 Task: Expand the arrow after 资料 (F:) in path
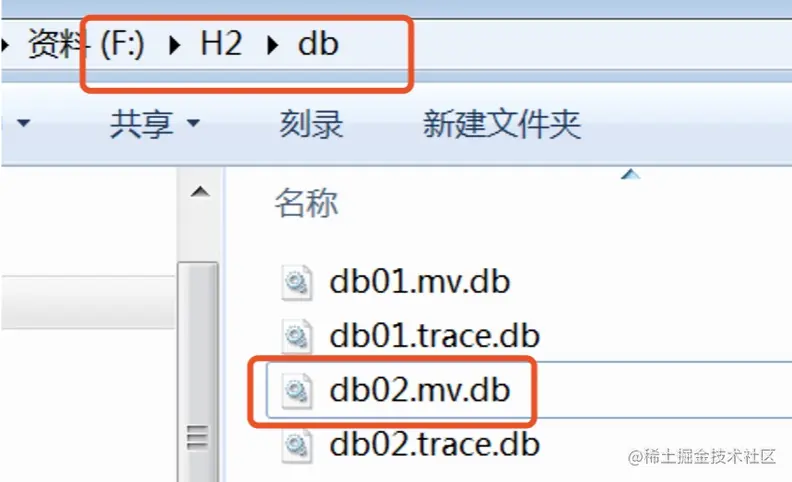tap(175, 45)
